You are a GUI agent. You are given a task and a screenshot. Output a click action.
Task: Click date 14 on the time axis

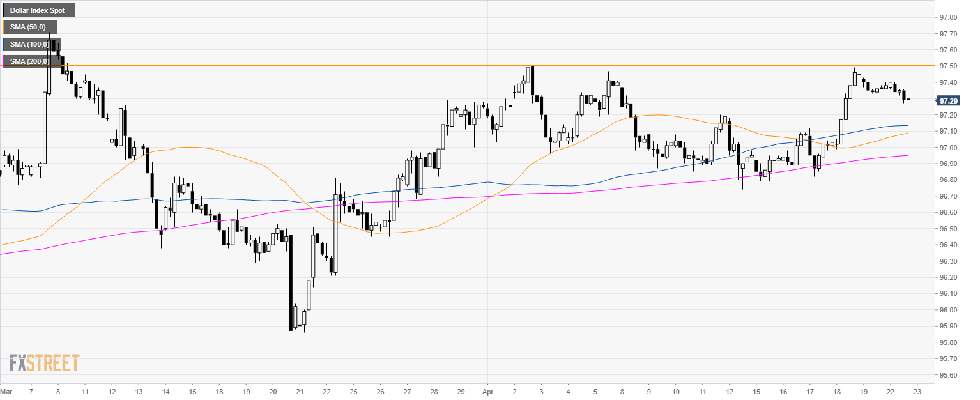(x=165, y=390)
